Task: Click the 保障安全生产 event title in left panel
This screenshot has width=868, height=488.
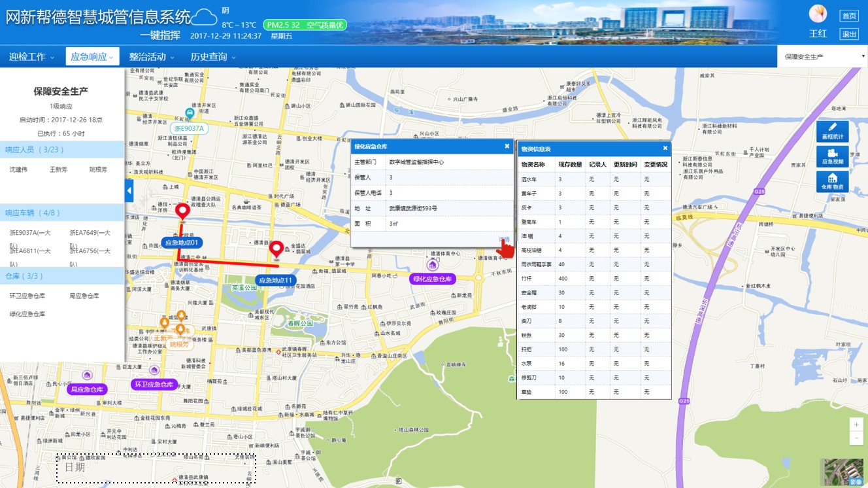Action: pyautogui.click(x=61, y=91)
